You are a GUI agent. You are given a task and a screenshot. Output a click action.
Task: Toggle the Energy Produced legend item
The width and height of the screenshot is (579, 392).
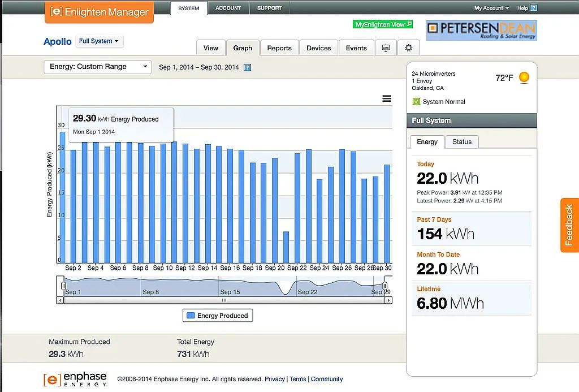coord(218,316)
